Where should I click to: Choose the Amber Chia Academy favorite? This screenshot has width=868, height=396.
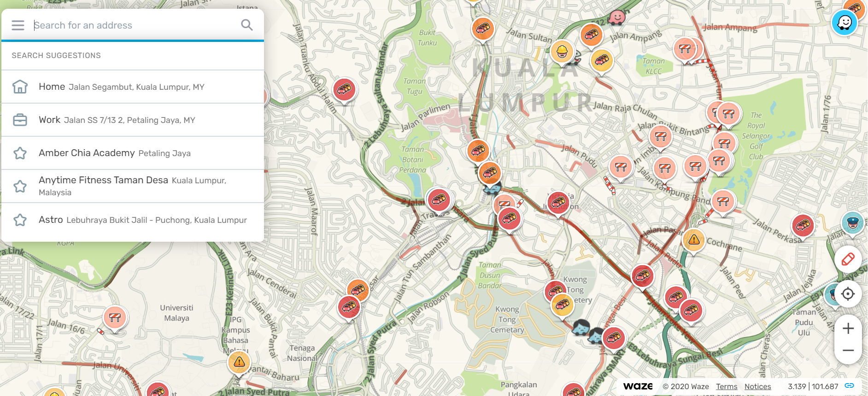133,153
